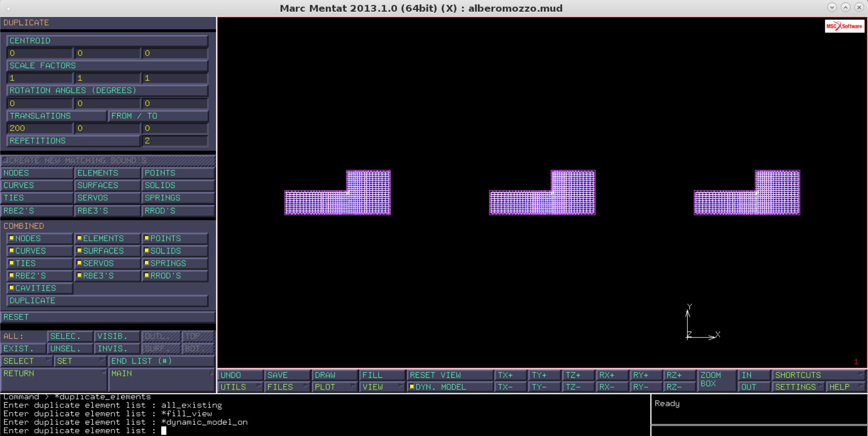
Task: Click the SAVE button
Action: pos(287,375)
